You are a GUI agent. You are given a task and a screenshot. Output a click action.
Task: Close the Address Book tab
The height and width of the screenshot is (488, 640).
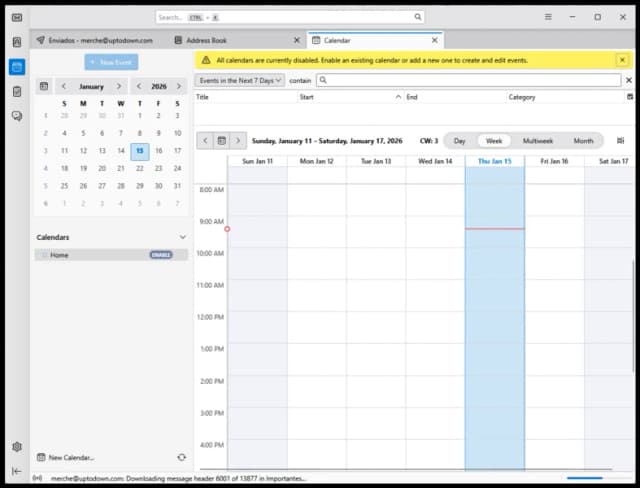tap(297, 40)
